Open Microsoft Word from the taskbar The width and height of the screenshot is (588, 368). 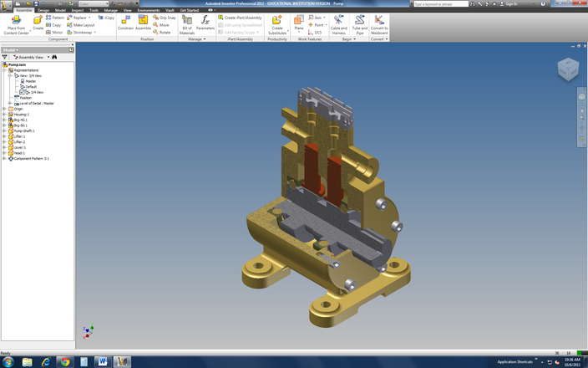[x=103, y=362]
